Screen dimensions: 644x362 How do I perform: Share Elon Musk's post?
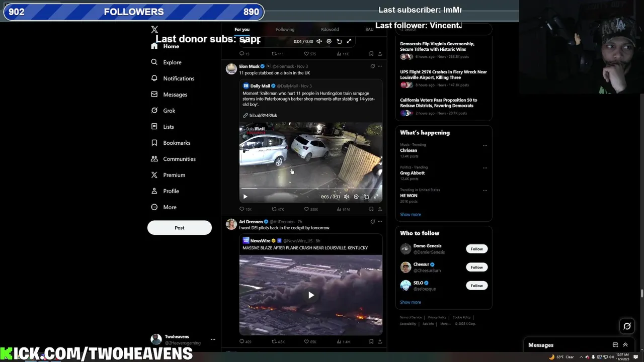point(380,209)
